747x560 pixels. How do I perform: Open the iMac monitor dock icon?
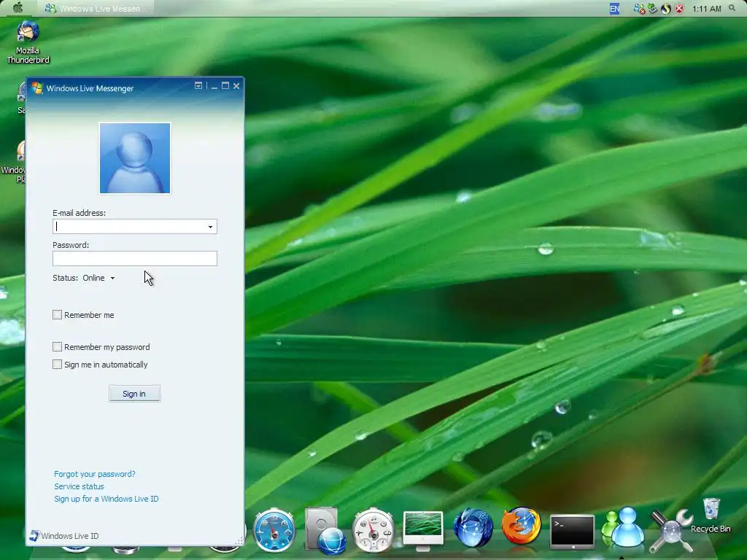(423, 529)
